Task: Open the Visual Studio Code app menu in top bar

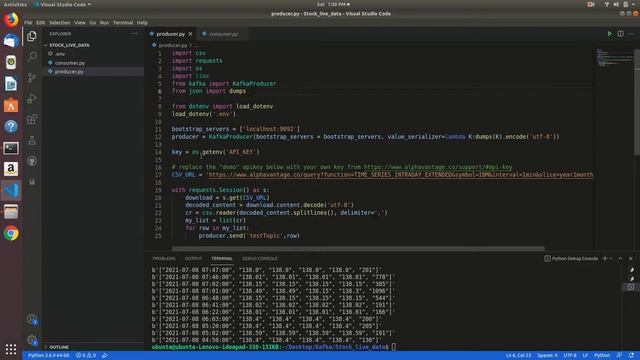Action: coord(62,4)
